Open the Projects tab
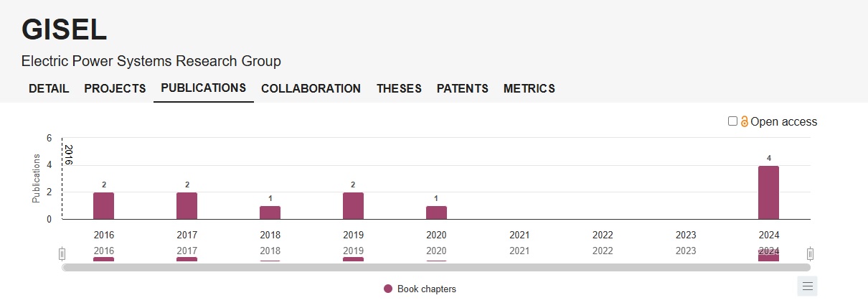 pos(115,89)
